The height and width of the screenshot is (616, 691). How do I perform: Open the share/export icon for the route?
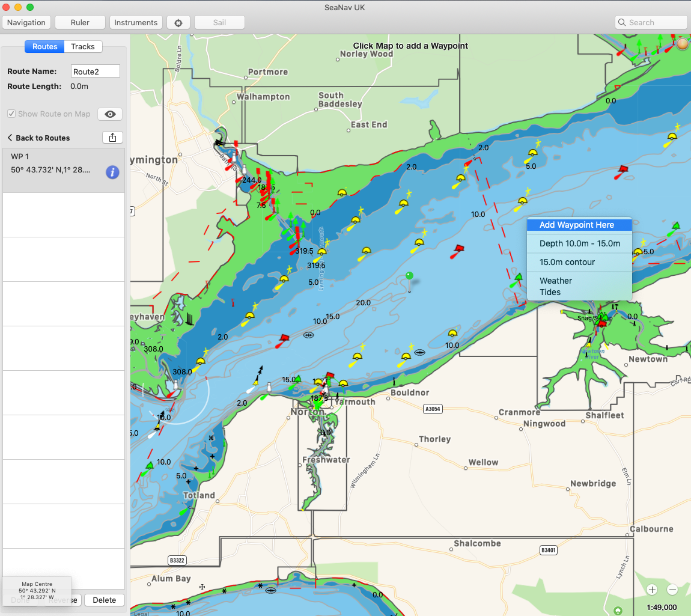[112, 138]
